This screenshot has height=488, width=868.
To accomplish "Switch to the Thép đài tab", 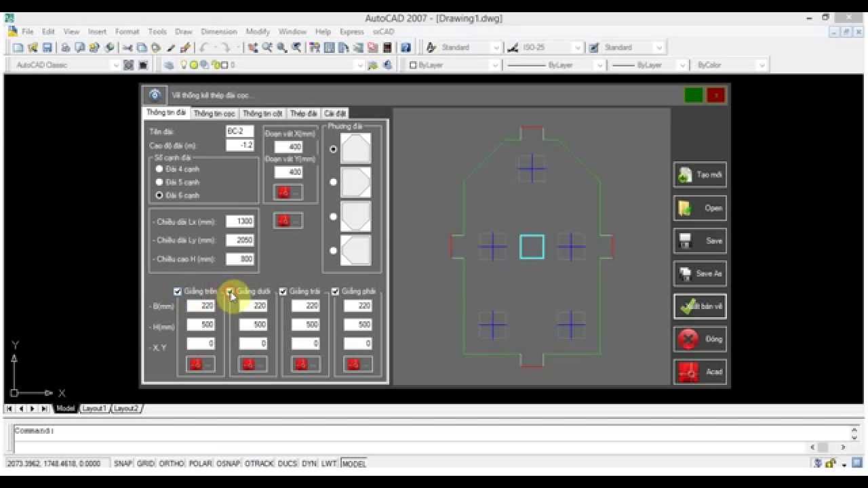I will pyautogui.click(x=303, y=113).
